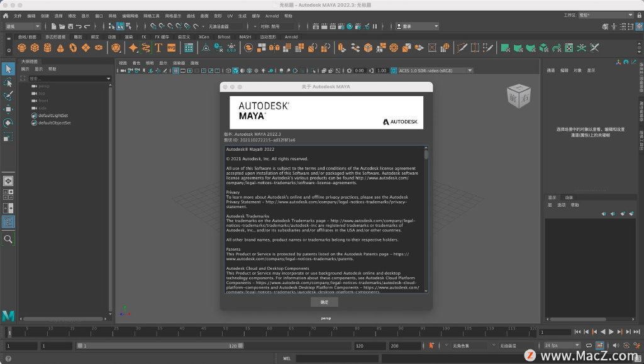Open the Arnold menu in menu bar
The image size is (644, 364).
pyautogui.click(x=272, y=16)
